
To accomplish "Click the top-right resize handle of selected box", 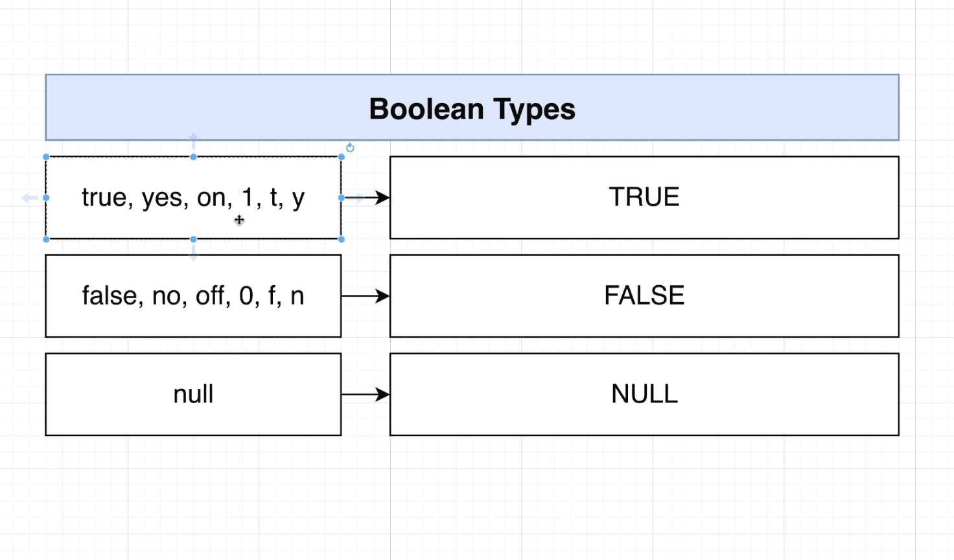I will pyautogui.click(x=342, y=157).
